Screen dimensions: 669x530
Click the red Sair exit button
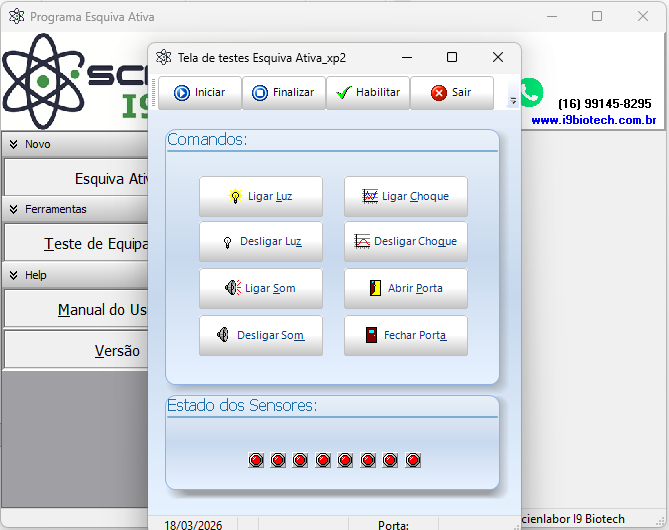[x=451, y=93]
